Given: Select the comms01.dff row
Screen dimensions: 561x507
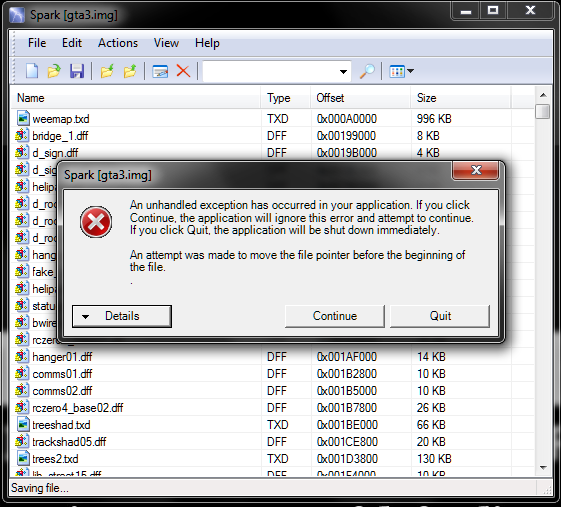Looking at the screenshot, I should [x=273, y=374].
